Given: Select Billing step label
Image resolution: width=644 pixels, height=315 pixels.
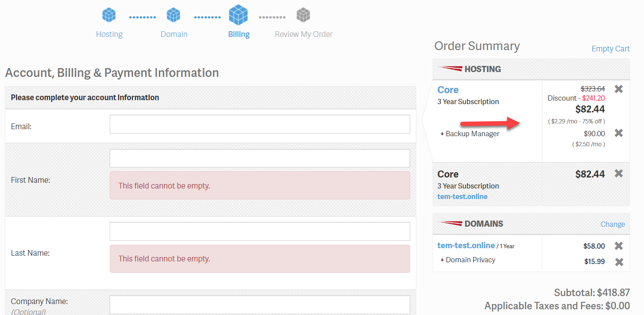Looking at the screenshot, I should (239, 34).
